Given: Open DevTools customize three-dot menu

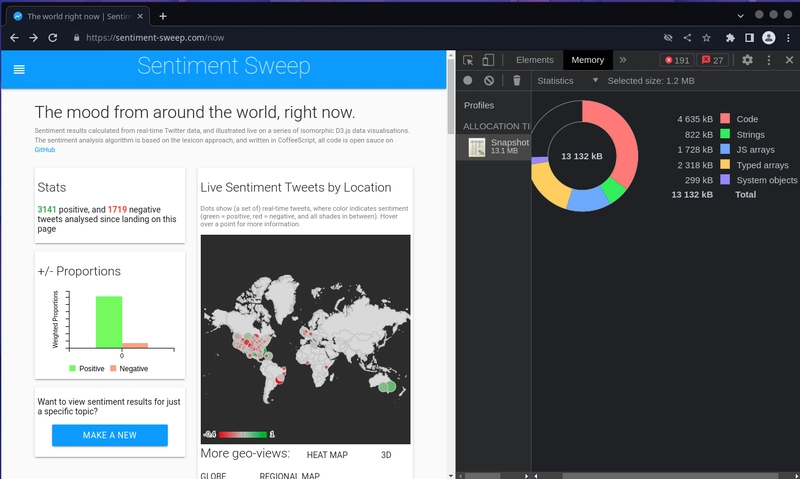Looking at the screenshot, I should pyautogui.click(x=769, y=60).
